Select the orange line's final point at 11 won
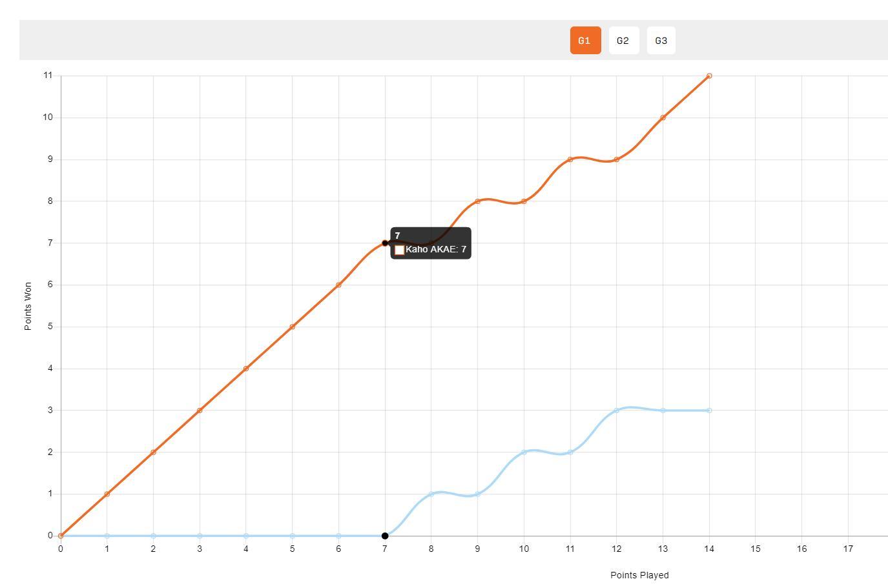This screenshot has width=888, height=588. tap(709, 76)
